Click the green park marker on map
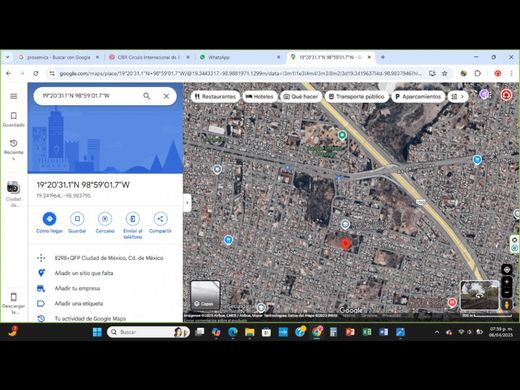 342,135
